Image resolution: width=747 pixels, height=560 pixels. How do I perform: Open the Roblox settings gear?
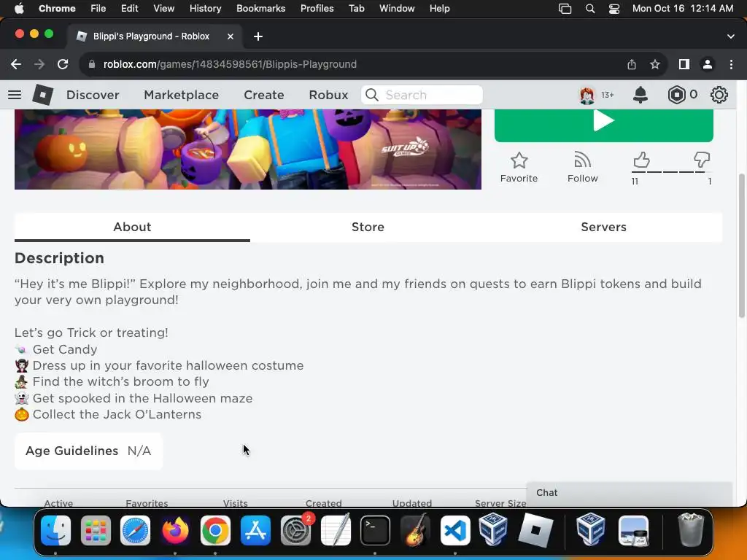click(x=719, y=95)
